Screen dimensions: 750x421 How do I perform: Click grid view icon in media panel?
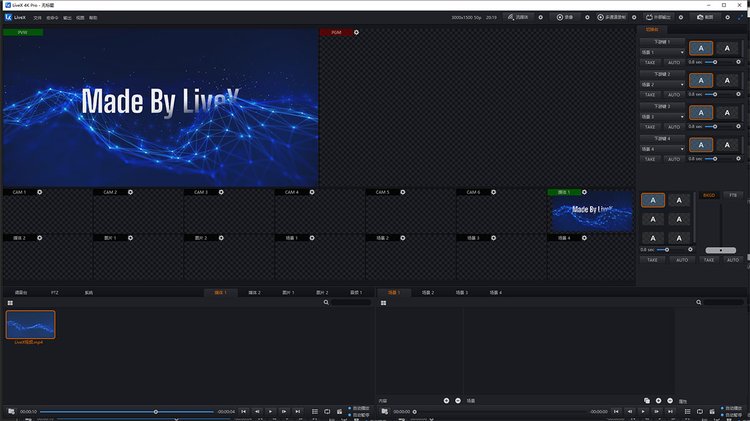tap(10, 302)
